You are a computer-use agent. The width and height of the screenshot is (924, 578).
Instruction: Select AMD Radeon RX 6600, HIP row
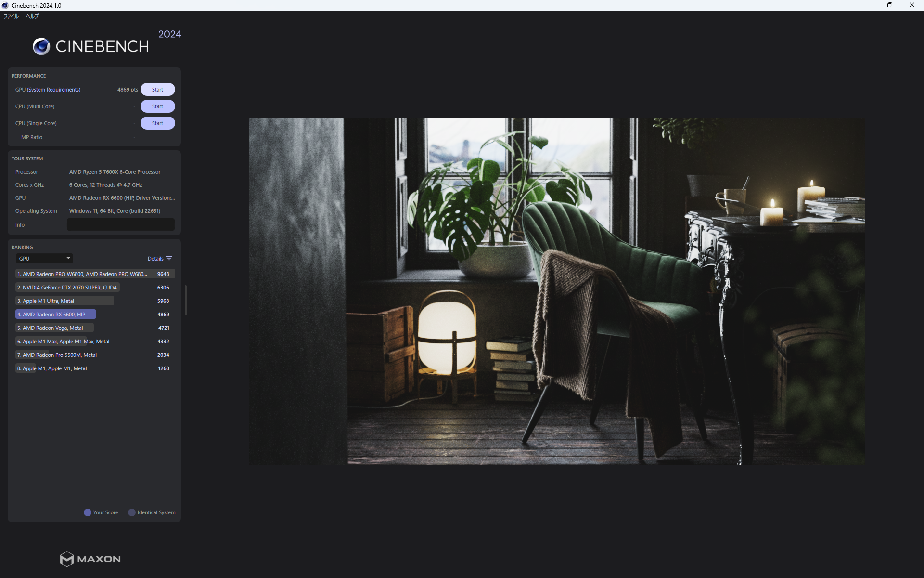pyautogui.click(x=95, y=315)
